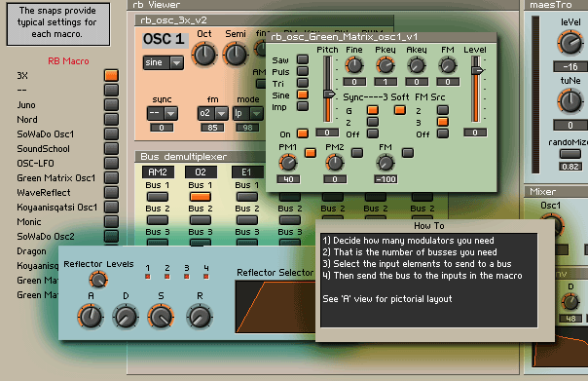Click the fm amount field 85
Screen dimensions: 588x381
(212, 128)
